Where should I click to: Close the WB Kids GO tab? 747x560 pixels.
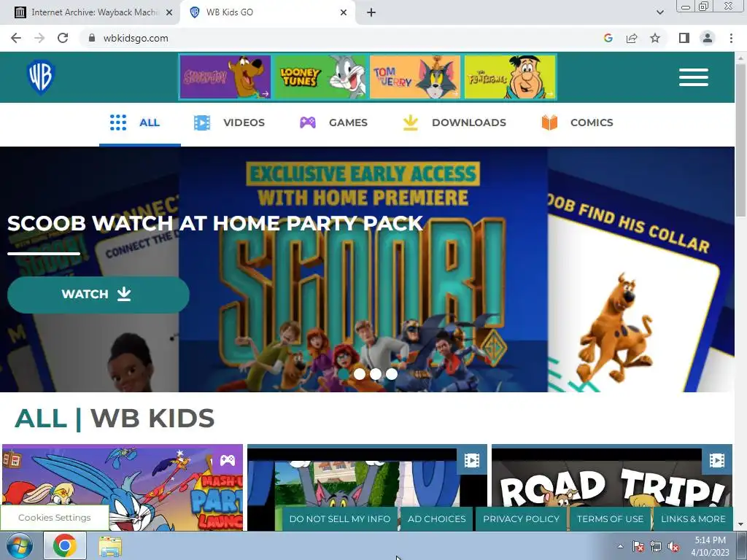click(x=344, y=13)
